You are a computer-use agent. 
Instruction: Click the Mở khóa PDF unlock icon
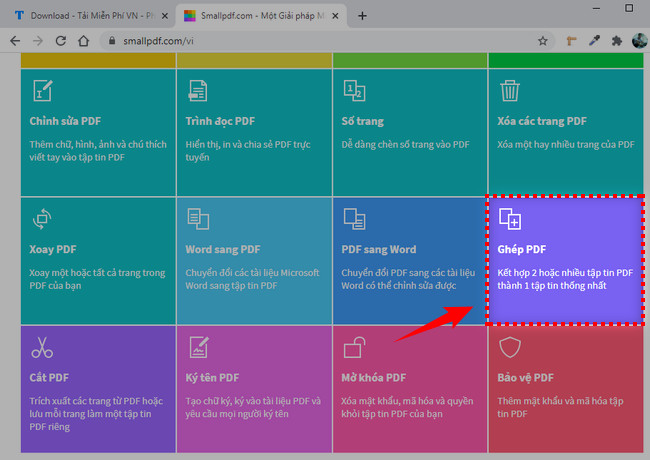tap(354, 347)
